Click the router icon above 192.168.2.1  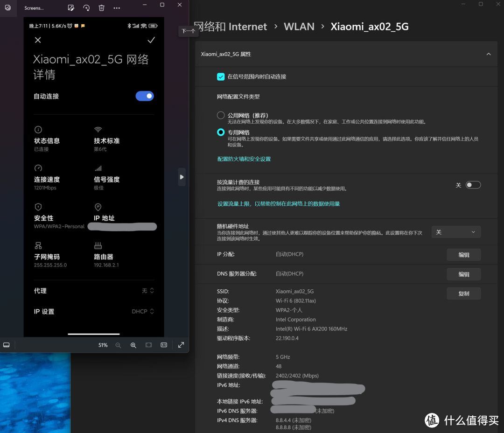(x=98, y=245)
